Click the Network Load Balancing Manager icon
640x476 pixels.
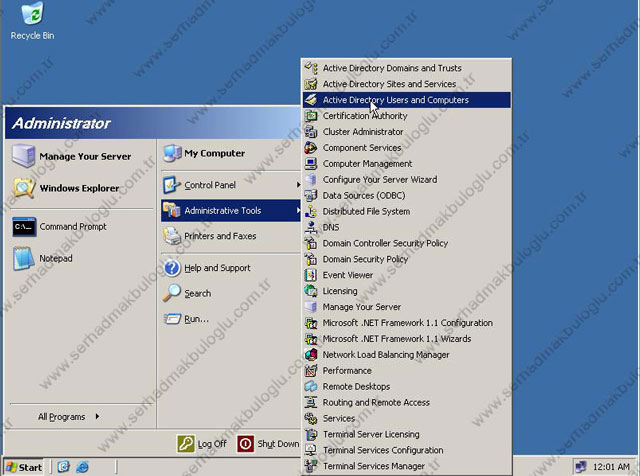tap(311, 354)
